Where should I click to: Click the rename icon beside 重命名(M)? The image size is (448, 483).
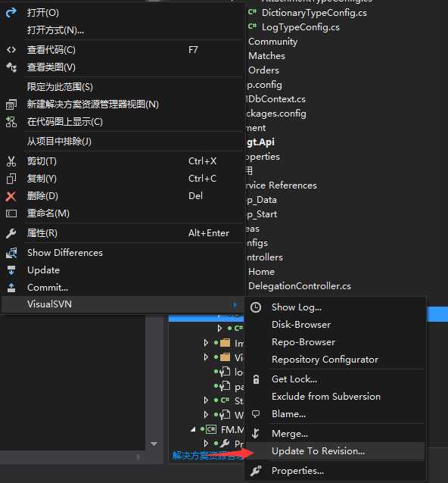click(x=11, y=213)
